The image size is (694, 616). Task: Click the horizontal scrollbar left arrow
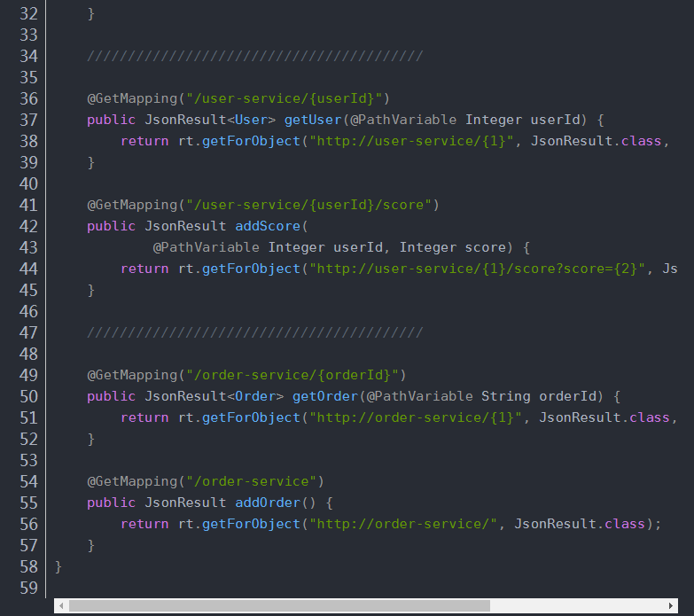coord(61,606)
